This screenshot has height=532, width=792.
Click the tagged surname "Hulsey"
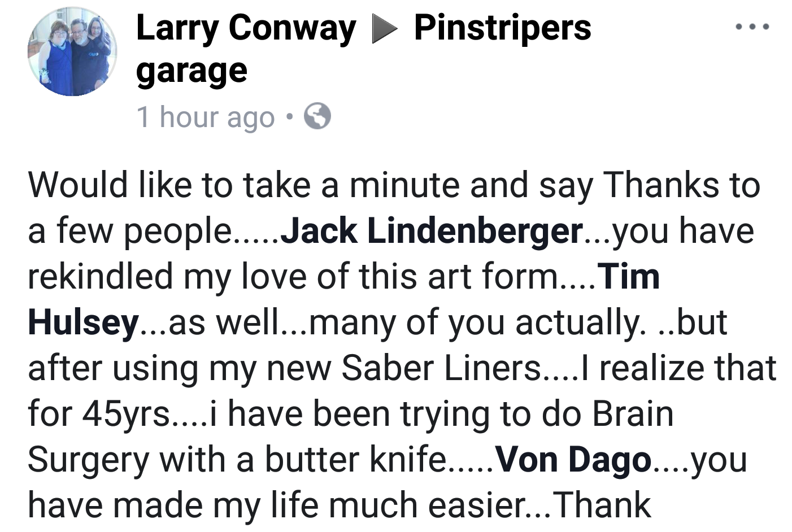83,322
